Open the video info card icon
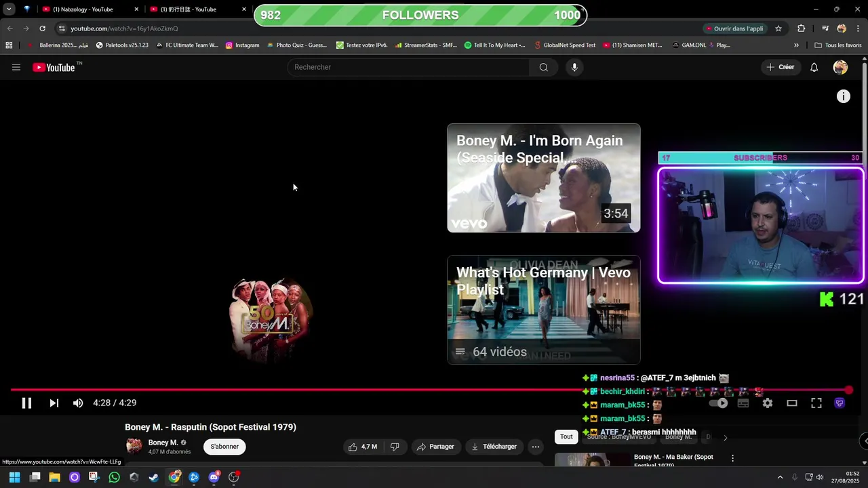 pos(843,96)
